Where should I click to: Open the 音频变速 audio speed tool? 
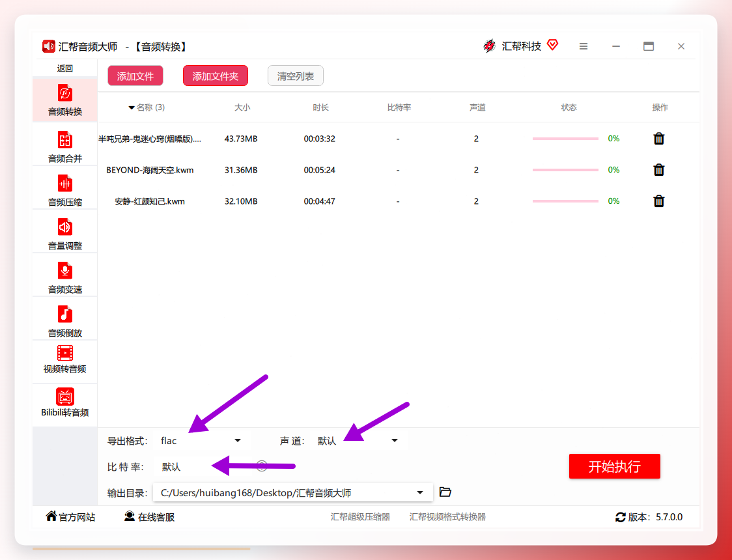65,277
